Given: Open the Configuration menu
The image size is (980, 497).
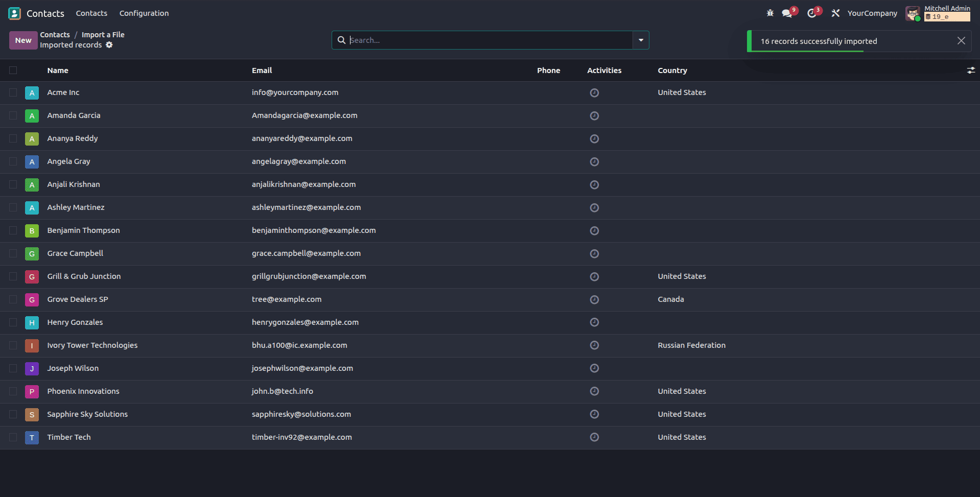Looking at the screenshot, I should click(x=144, y=13).
